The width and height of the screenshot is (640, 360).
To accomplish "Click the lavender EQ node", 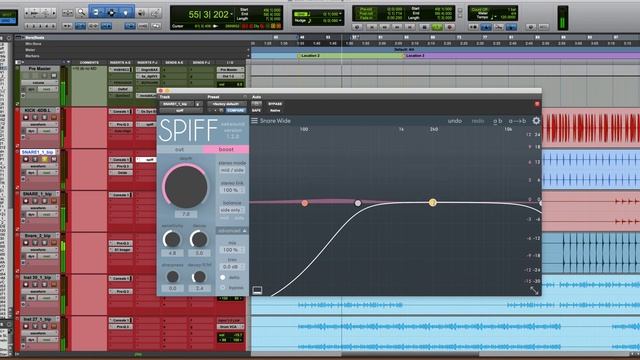I will [358, 203].
